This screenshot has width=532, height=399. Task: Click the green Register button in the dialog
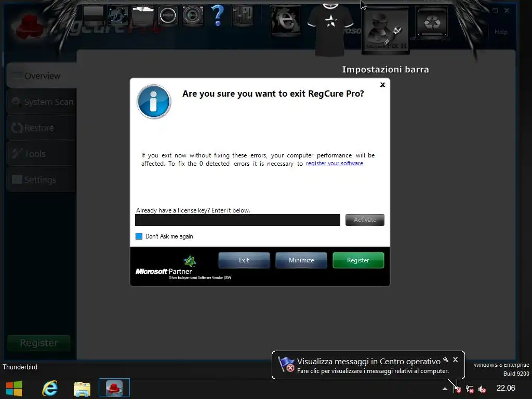pyautogui.click(x=358, y=260)
